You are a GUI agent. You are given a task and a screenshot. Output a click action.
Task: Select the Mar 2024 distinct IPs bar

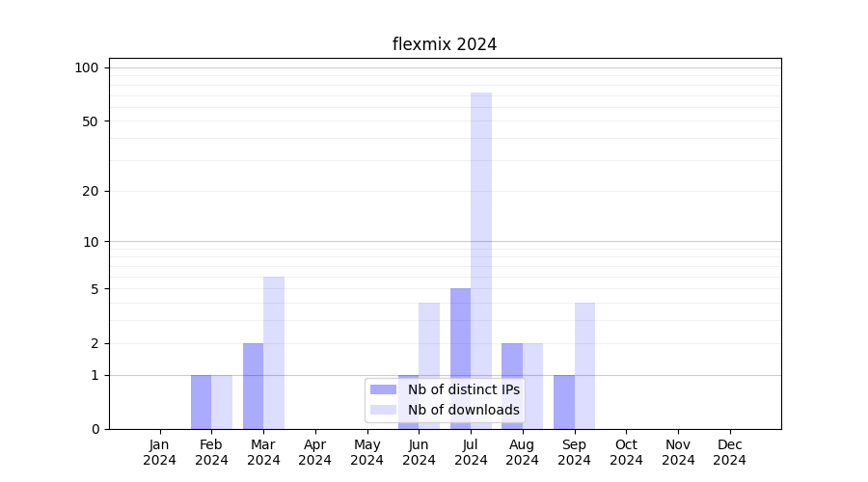253,386
